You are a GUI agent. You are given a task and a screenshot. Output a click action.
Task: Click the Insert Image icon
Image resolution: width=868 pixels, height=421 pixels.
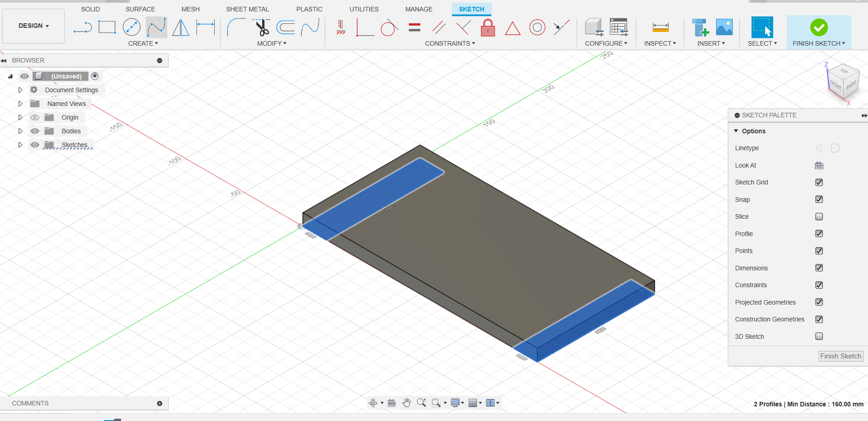(725, 27)
